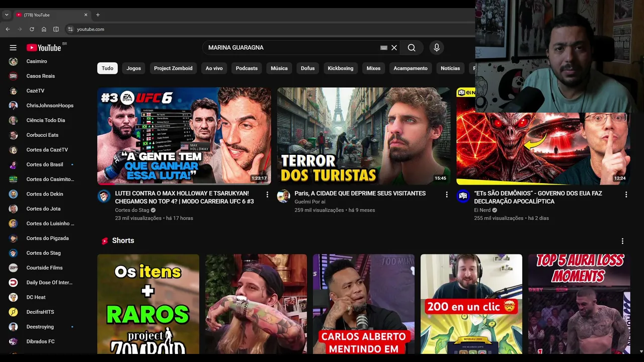The width and height of the screenshot is (644, 362).
Task: Select the Acampamento filter chip
Action: [411, 68]
